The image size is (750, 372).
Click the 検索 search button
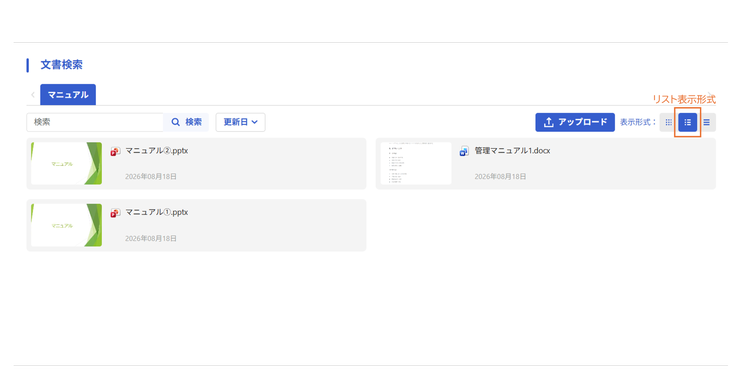tap(186, 122)
